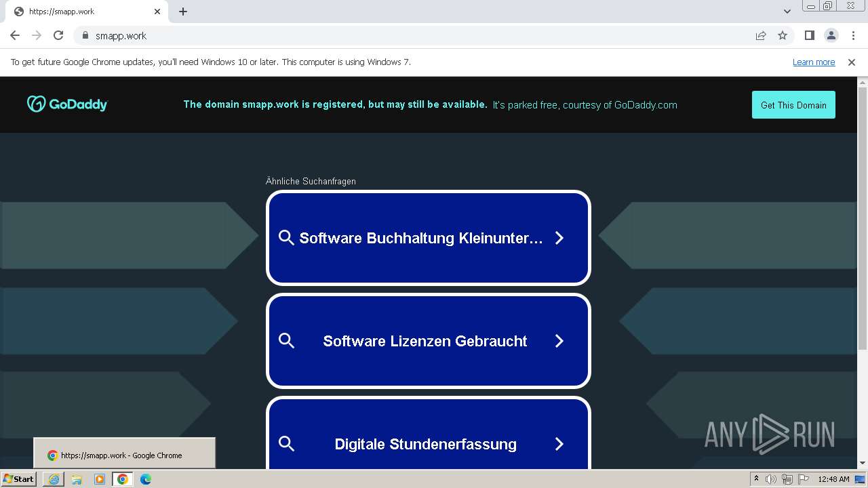
Task: Launch Internet Explorer from the taskbar
Action: point(54,479)
